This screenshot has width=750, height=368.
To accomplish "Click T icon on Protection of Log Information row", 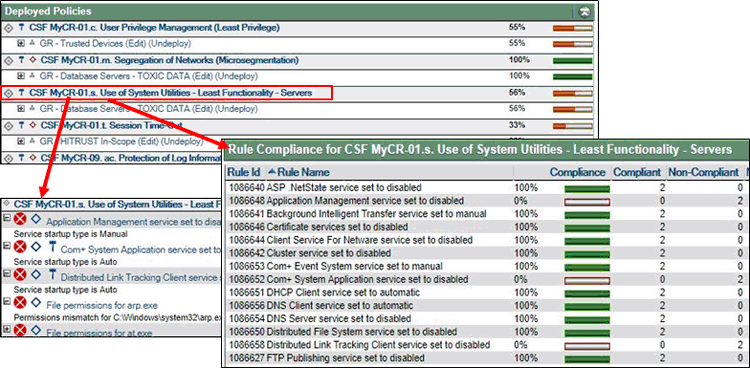I will point(21,158).
